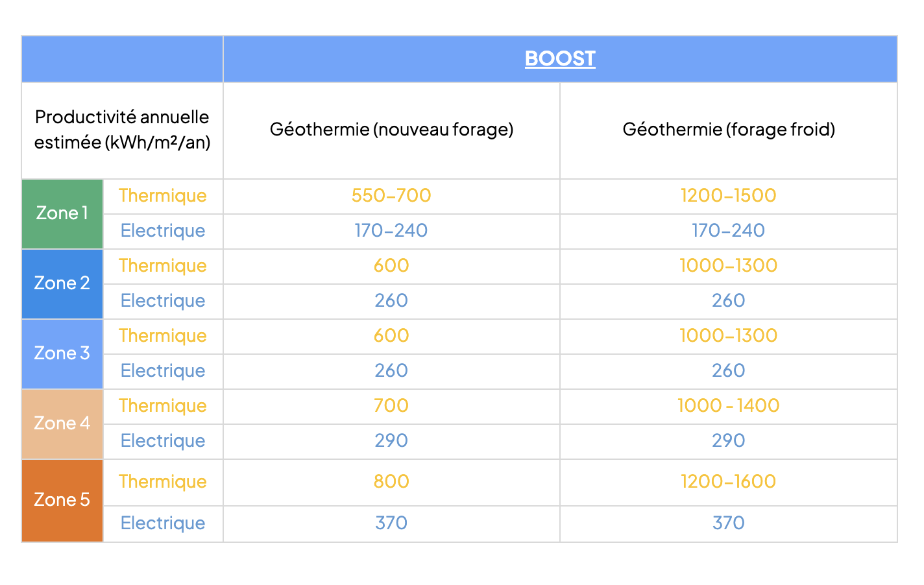Click 170–240 under the forage froid column
The width and height of the screenshot is (924, 585).
[728, 231]
